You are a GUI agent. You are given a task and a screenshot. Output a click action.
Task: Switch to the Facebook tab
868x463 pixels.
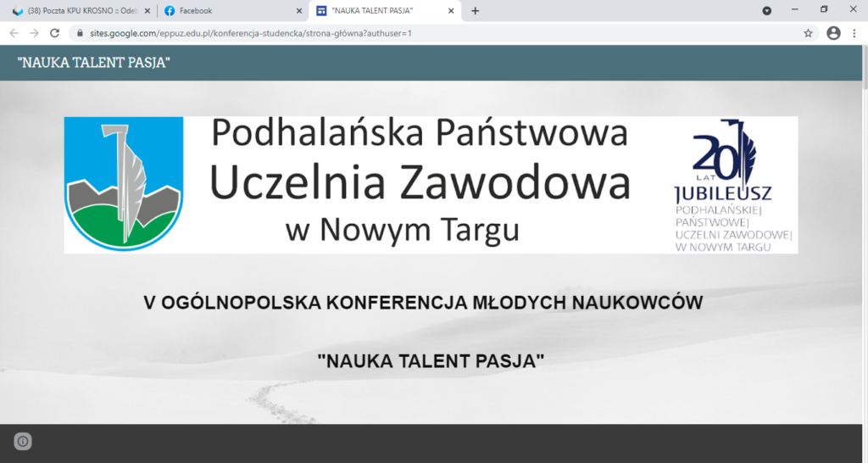click(x=233, y=10)
